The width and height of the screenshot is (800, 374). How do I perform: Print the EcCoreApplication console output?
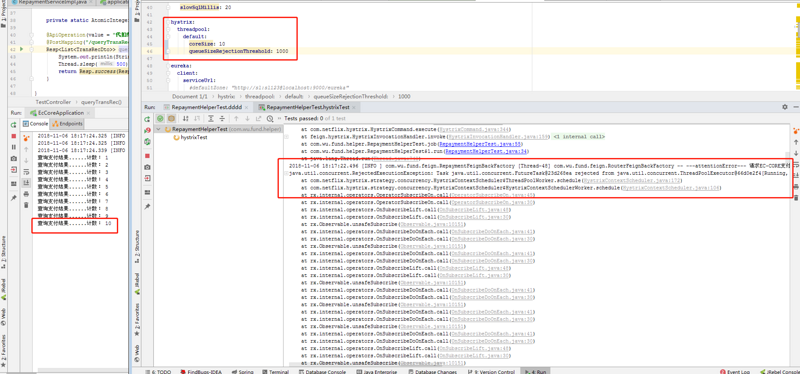coord(26,194)
